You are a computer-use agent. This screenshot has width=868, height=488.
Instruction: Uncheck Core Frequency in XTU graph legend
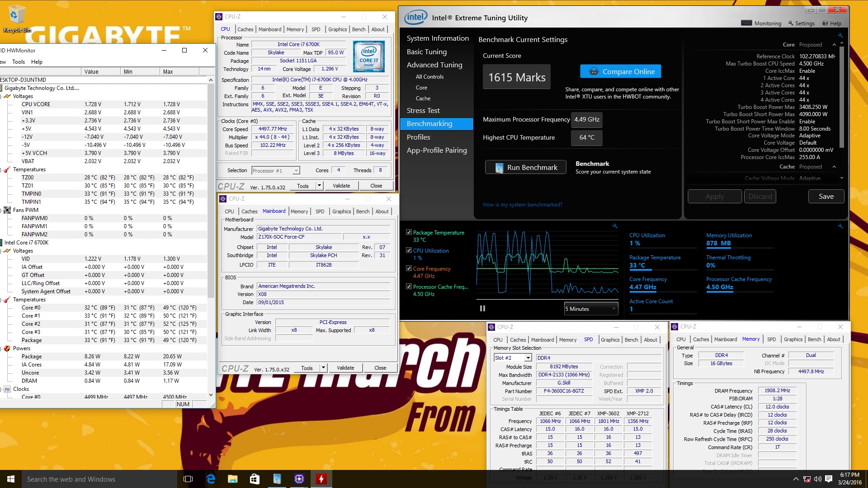409,268
